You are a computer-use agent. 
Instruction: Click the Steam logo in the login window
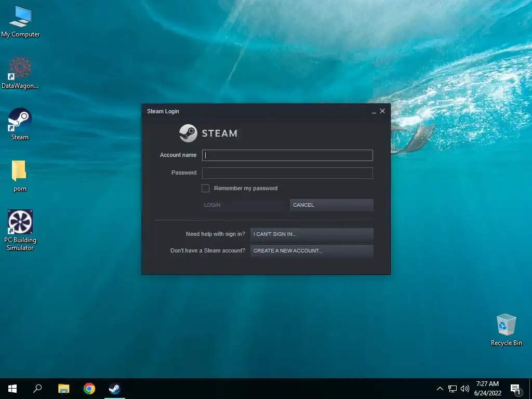[208, 133]
